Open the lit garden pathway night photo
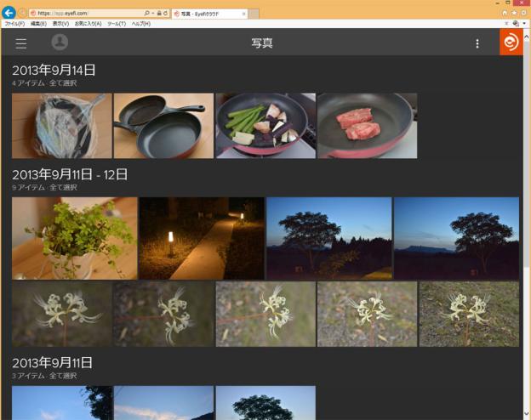Image resolution: width=531 pixels, height=420 pixels. click(x=202, y=239)
